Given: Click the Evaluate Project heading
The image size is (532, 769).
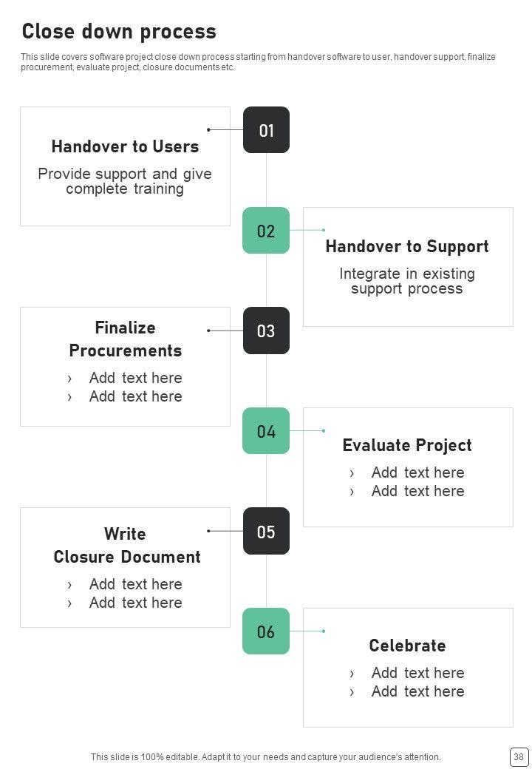Looking at the screenshot, I should coord(407,445).
